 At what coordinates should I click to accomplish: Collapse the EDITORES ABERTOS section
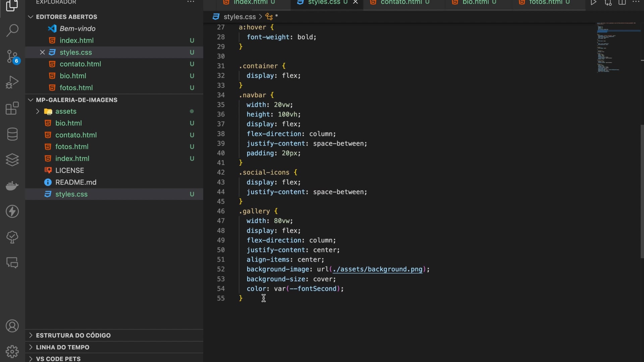click(x=31, y=17)
